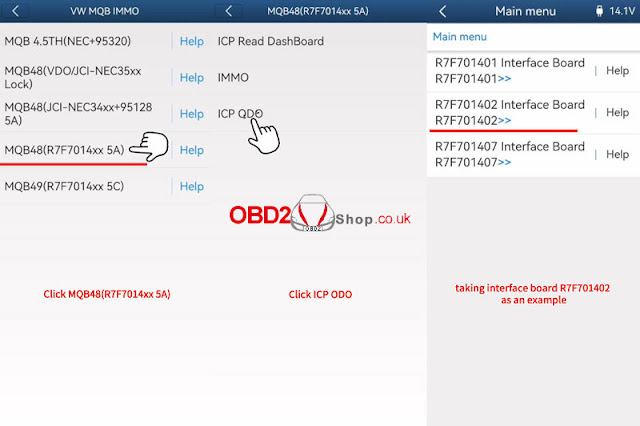This screenshot has width=640, height=426.
Task: Select ICP Read DashBoard
Action: click(271, 41)
